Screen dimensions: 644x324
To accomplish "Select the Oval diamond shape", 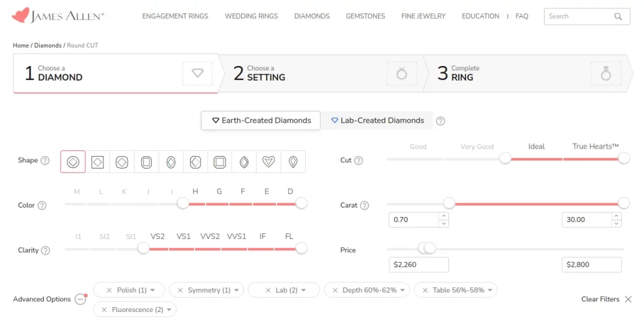I will 171,162.
